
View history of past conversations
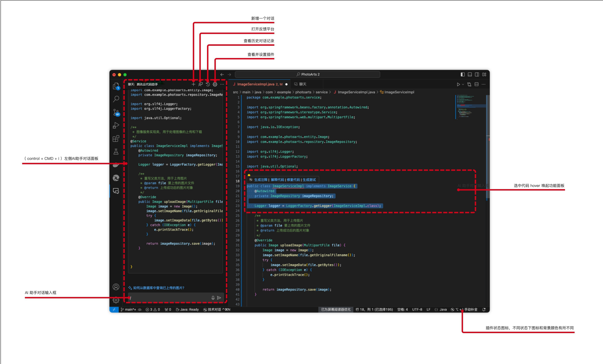pyautogui.click(x=208, y=84)
